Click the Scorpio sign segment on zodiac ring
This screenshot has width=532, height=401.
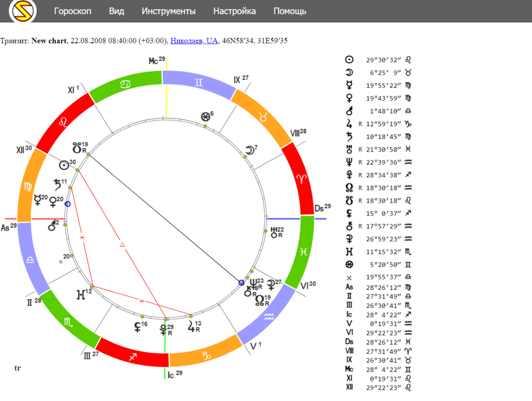point(68,322)
